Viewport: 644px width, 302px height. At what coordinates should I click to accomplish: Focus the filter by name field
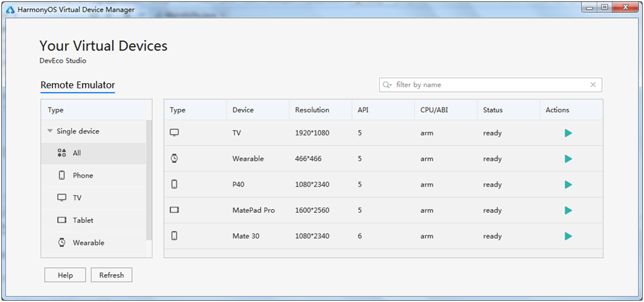click(x=490, y=85)
